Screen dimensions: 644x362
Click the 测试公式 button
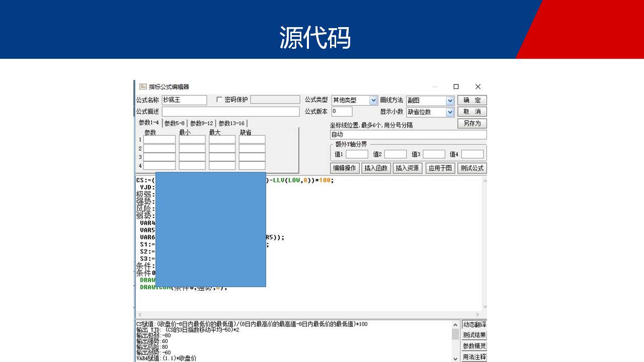472,168
